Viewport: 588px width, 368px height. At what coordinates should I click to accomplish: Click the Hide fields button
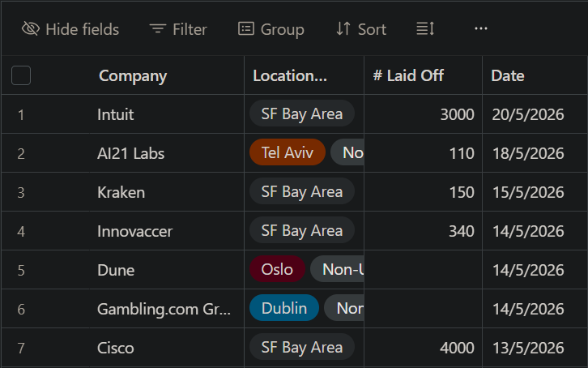coord(70,29)
